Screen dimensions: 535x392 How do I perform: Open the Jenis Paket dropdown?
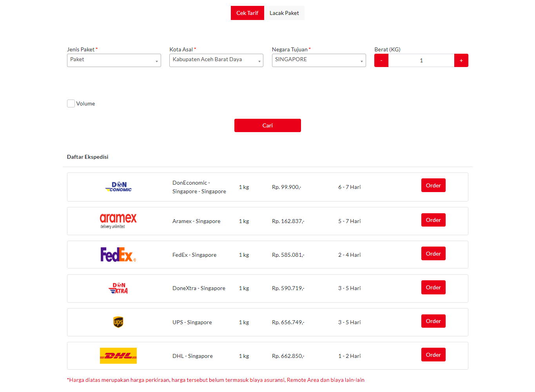114,60
